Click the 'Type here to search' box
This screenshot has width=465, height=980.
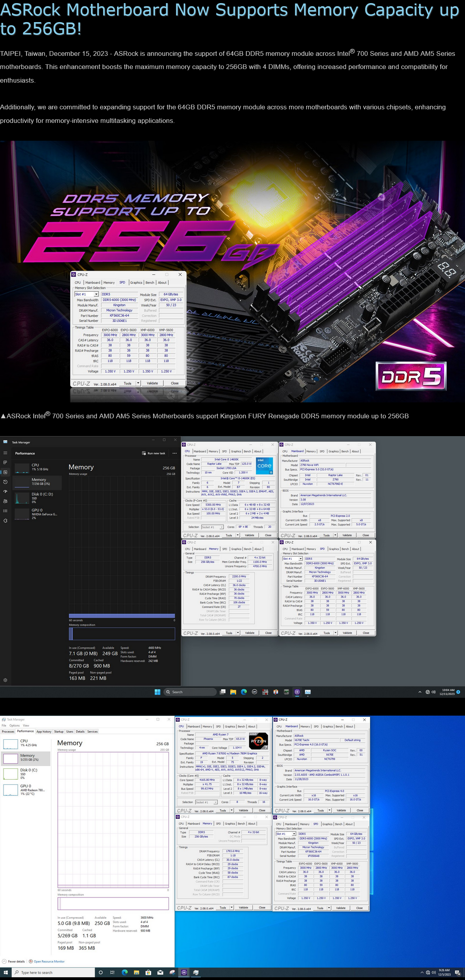click(53, 972)
